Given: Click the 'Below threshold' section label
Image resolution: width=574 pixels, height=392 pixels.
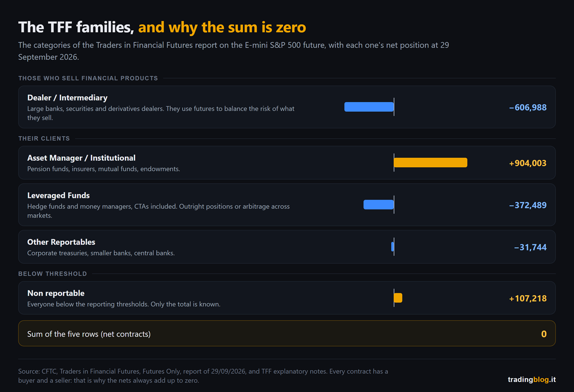Looking at the screenshot, I should (x=53, y=273).
